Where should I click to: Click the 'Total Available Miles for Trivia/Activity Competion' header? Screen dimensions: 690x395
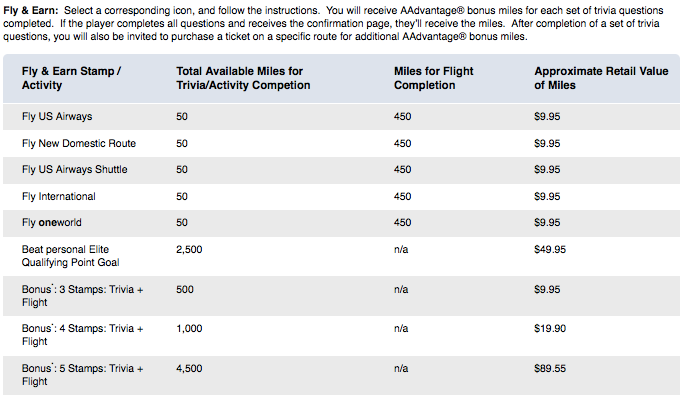[243, 78]
